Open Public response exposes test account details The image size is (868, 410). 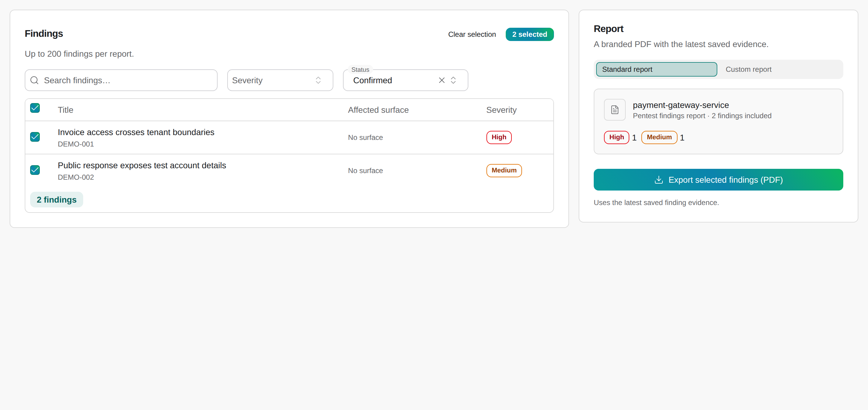(142, 165)
